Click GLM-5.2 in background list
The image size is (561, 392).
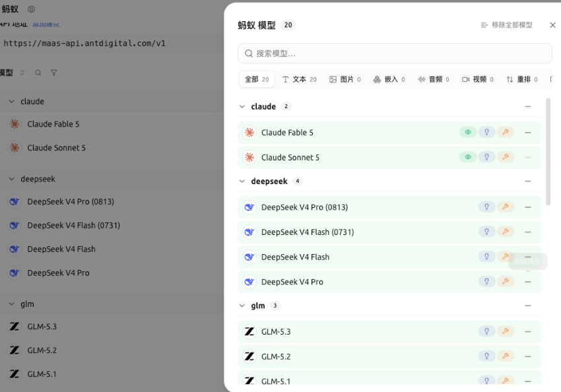pyautogui.click(x=42, y=350)
